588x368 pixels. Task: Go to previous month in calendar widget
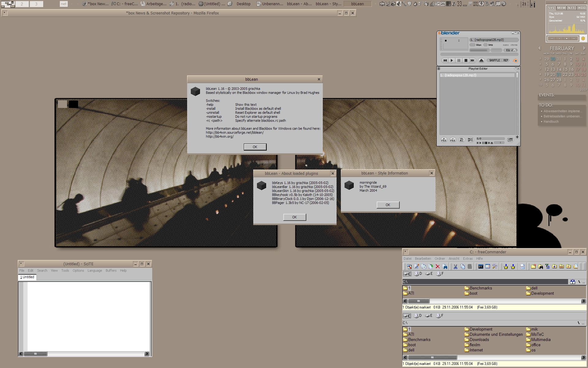[540, 48]
